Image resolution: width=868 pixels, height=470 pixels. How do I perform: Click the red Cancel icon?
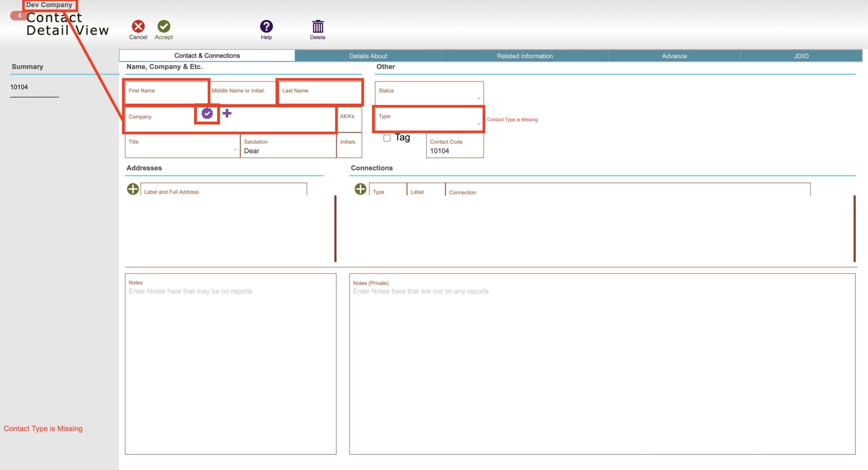tap(138, 26)
